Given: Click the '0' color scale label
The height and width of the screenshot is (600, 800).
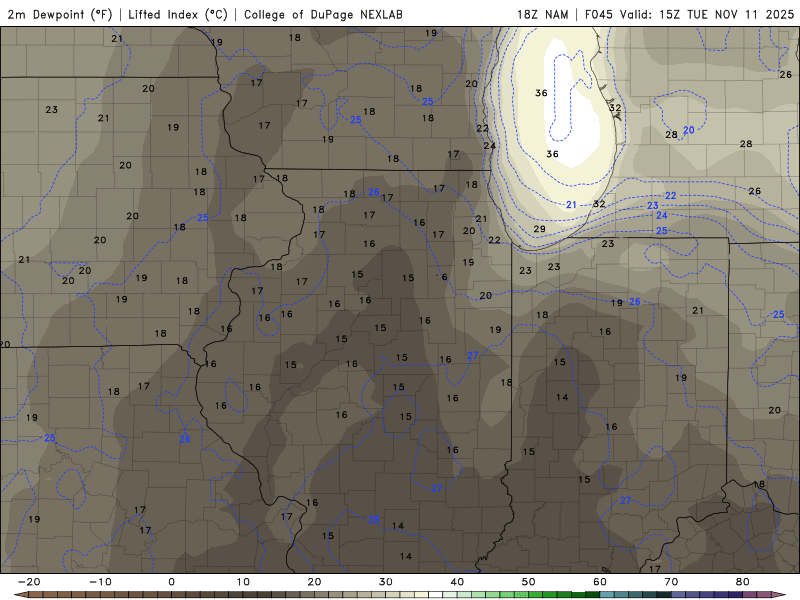Looking at the screenshot, I should [171, 582].
